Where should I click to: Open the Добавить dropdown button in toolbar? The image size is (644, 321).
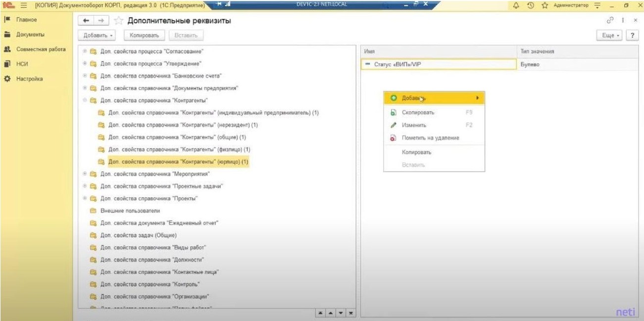click(x=97, y=36)
